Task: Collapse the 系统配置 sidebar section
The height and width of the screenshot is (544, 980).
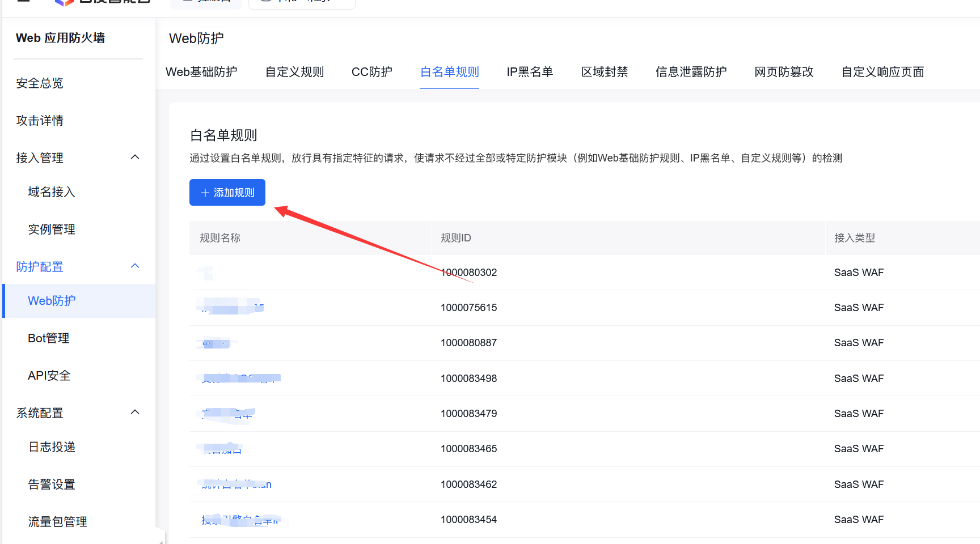Action: pos(135,412)
